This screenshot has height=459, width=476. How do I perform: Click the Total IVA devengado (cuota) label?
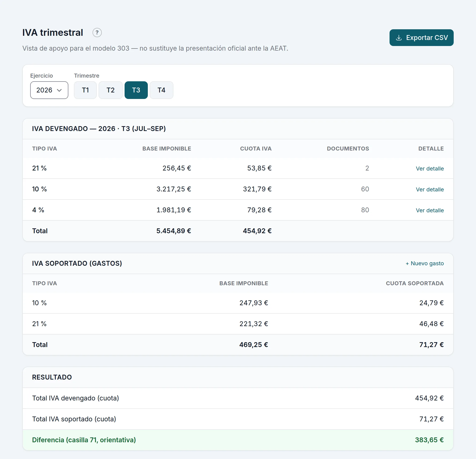tap(76, 398)
